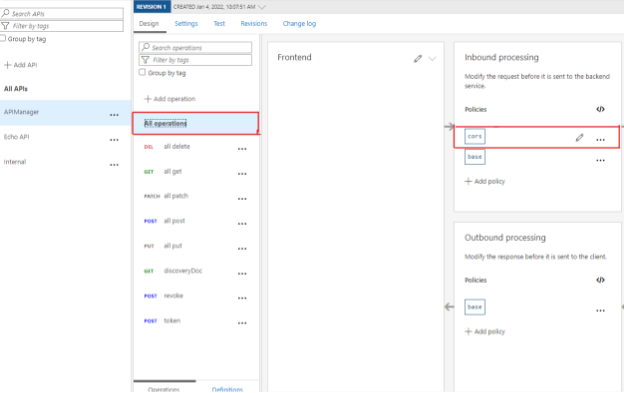Viewport: 624px width, 393px height.
Task: Click Add operation
Action: point(170,99)
